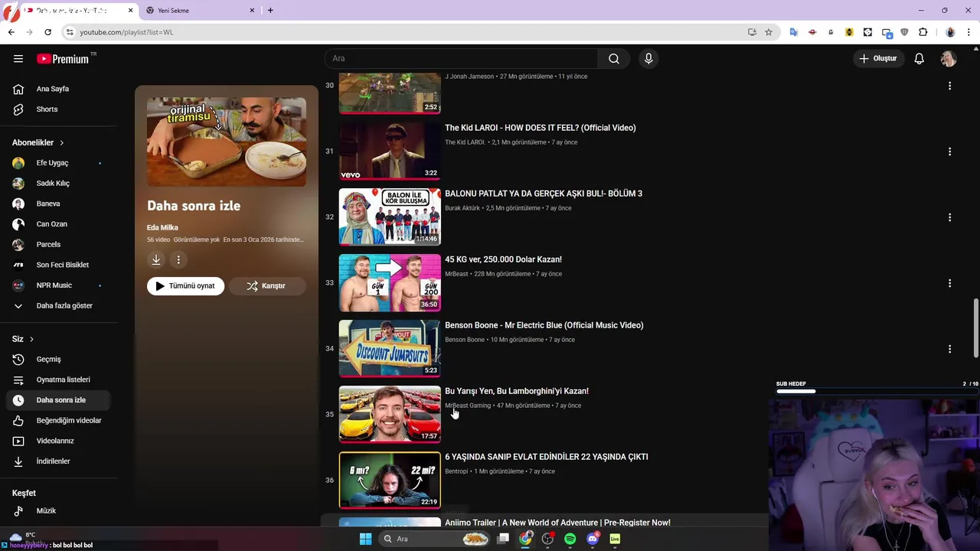Click the Tümünü oynat button
Image resolution: width=980 pixels, height=551 pixels.
click(x=186, y=286)
